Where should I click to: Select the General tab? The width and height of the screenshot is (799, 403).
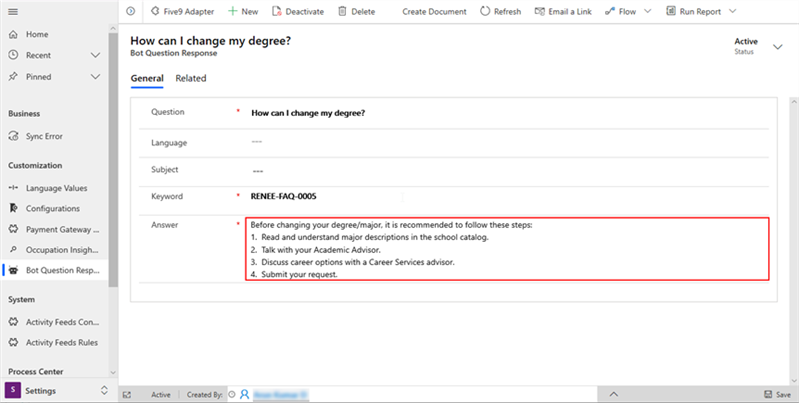[147, 78]
